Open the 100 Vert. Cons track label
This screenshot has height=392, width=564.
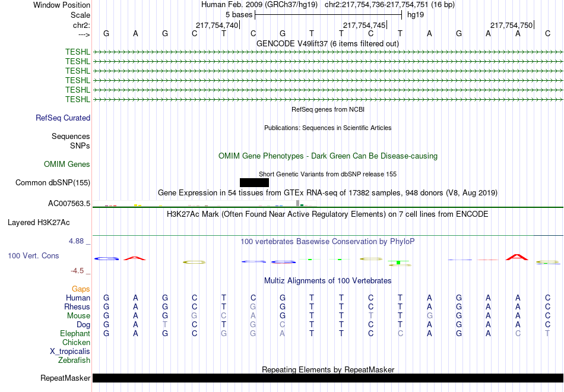coord(33,255)
